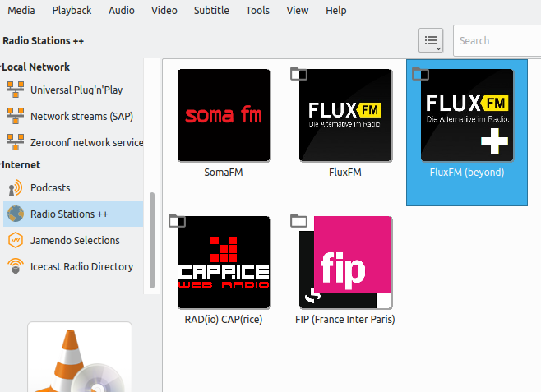Open the View menu
This screenshot has height=392, width=541.
point(297,11)
